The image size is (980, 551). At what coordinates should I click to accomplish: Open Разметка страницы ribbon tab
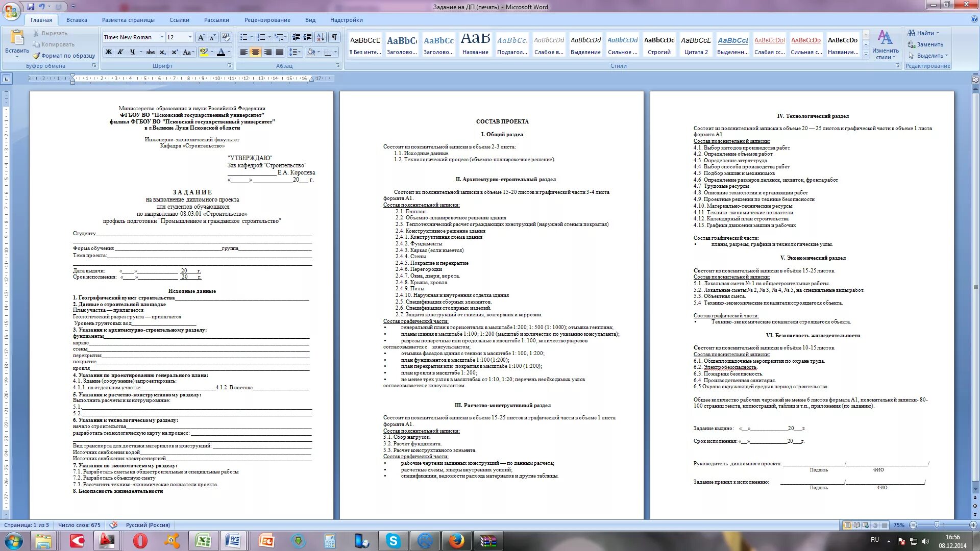128,20
